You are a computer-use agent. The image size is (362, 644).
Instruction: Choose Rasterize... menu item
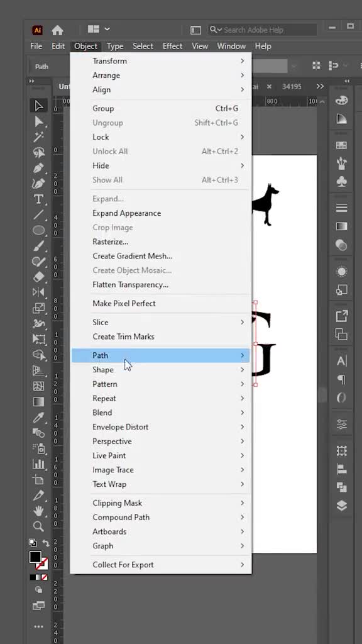161,241
